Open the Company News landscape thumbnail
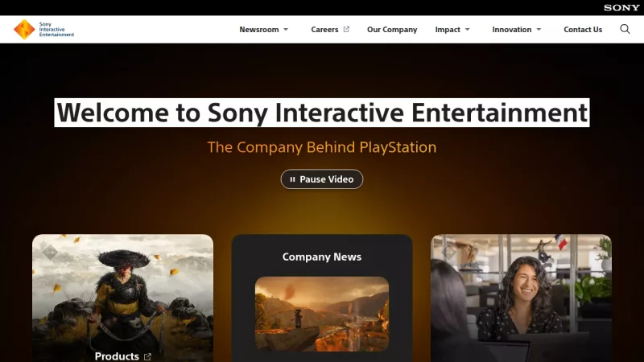This screenshot has height=362, width=644. click(x=322, y=314)
